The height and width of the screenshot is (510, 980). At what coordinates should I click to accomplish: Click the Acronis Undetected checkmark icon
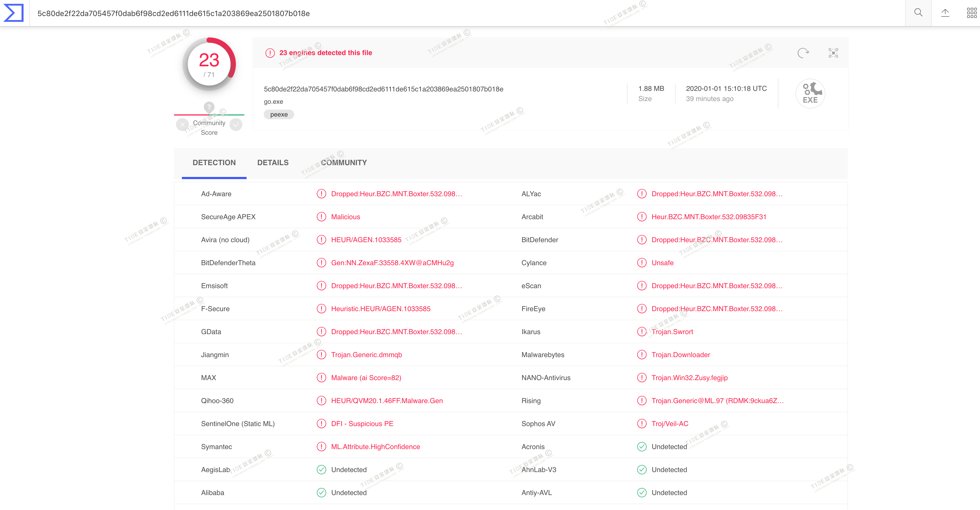[x=642, y=446]
